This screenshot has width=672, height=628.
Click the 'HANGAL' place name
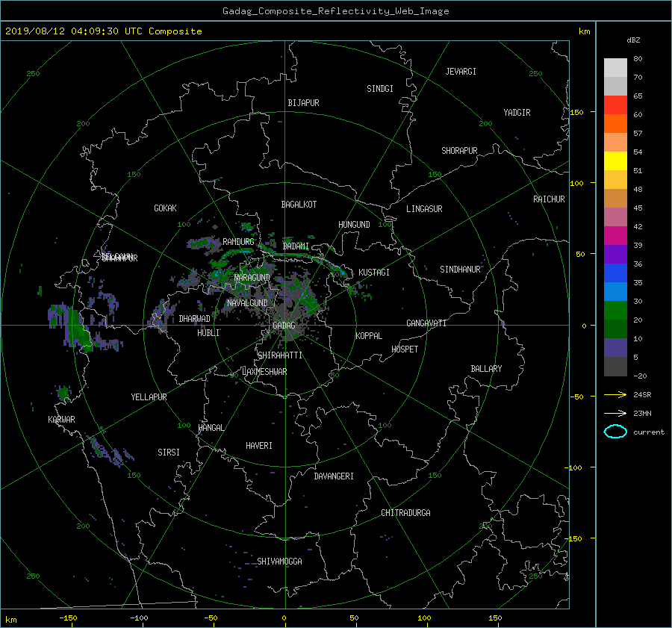coord(211,428)
